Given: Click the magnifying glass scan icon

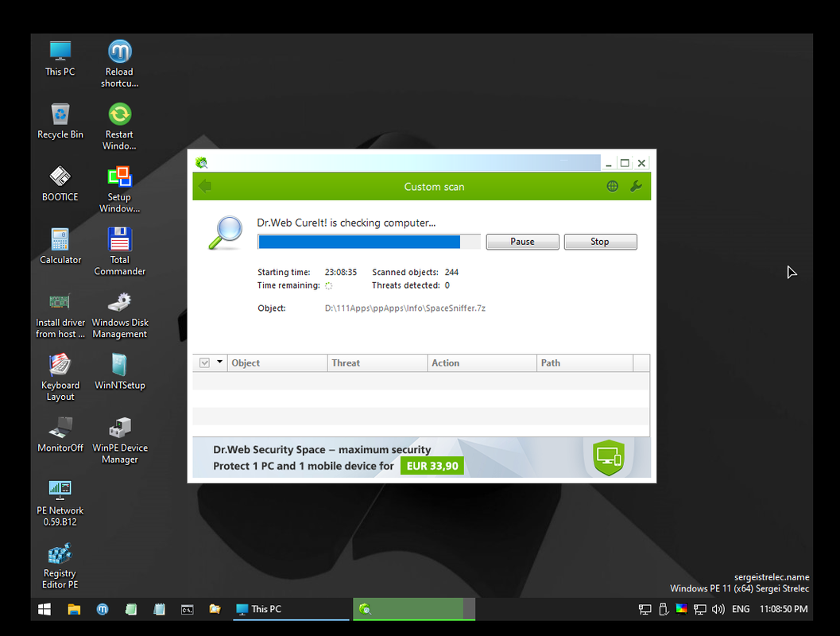Looking at the screenshot, I should pos(226,233).
